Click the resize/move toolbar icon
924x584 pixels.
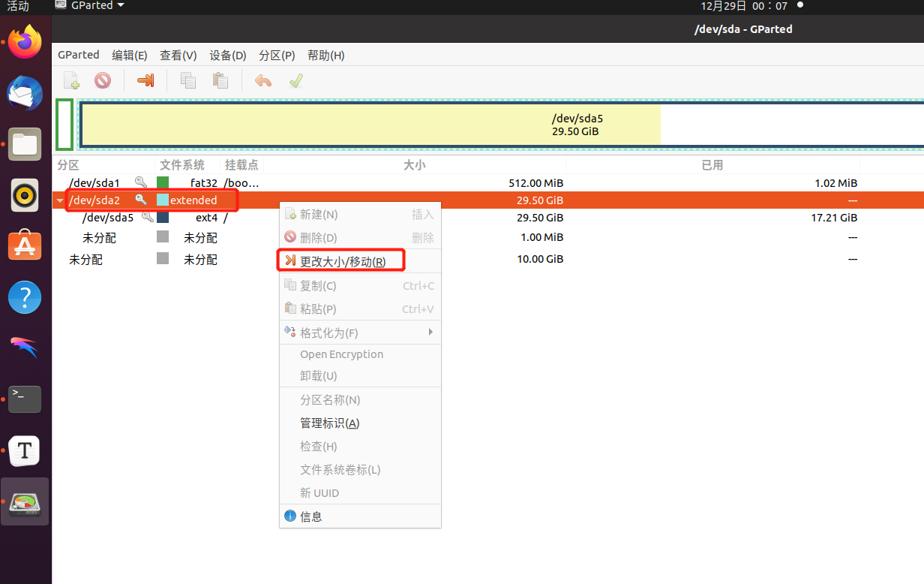(x=145, y=80)
